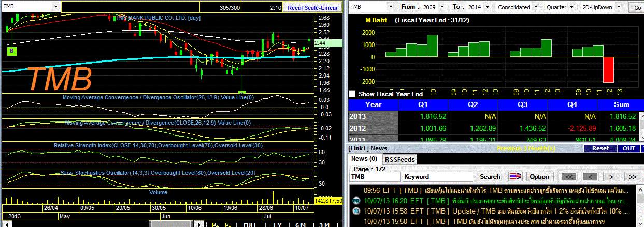This screenshot has width=644, height=227.
Task: Click the MACD Oscillator indicator title
Action: click(x=158, y=97)
